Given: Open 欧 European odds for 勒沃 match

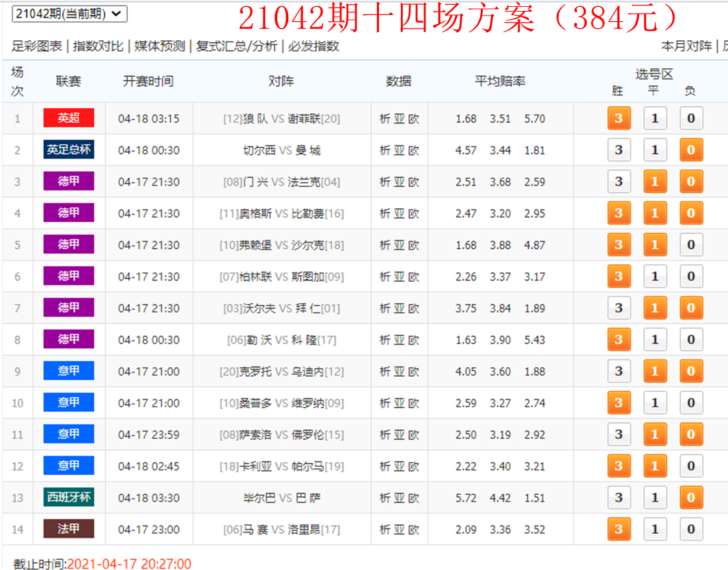Looking at the screenshot, I should (414, 340).
